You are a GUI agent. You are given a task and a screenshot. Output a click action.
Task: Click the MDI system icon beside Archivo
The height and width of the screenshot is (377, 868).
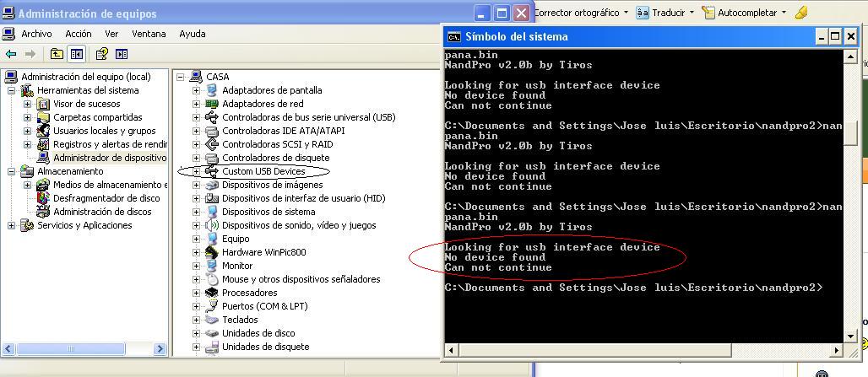coord(8,34)
